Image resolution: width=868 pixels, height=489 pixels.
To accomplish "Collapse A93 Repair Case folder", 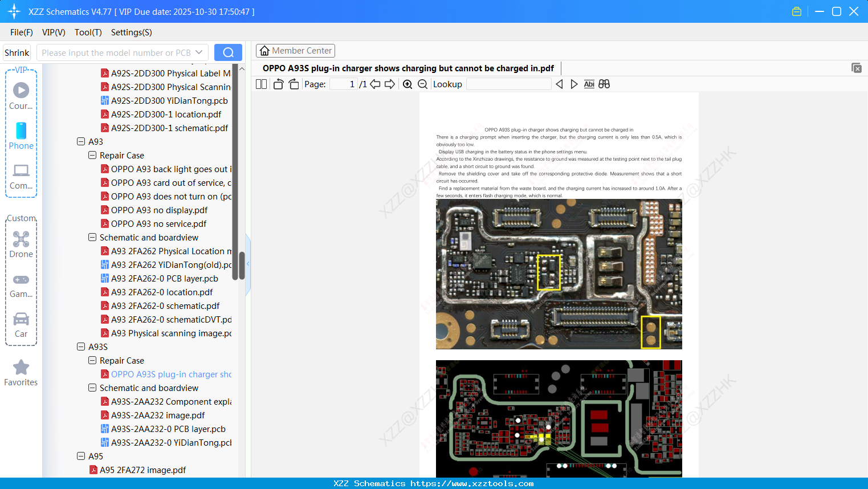I will (92, 155).
